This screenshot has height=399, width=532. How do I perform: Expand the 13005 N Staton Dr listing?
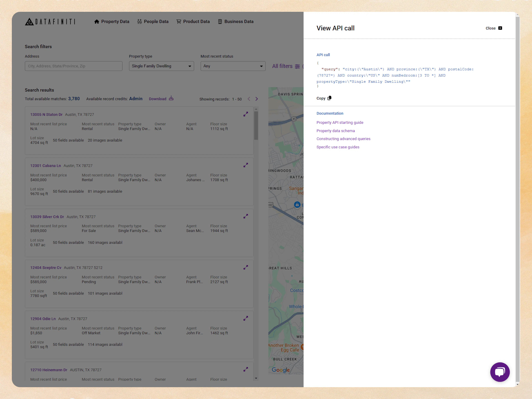tap(245, 114)
